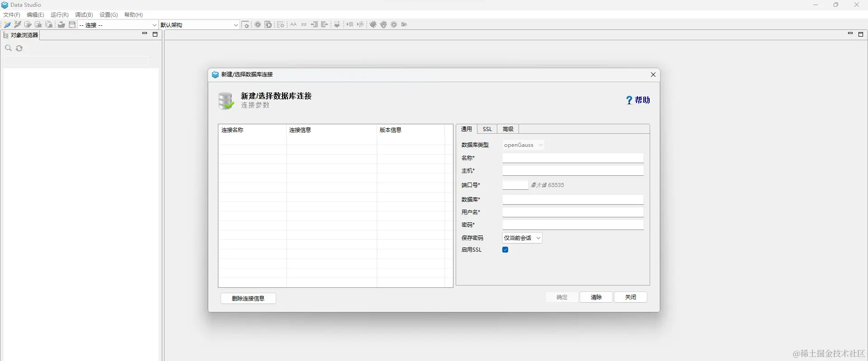Image resolution: width=868 pixels, height=361 pixels.
Task: Click the Connect to Database toolbar icon
Action: 28,25
